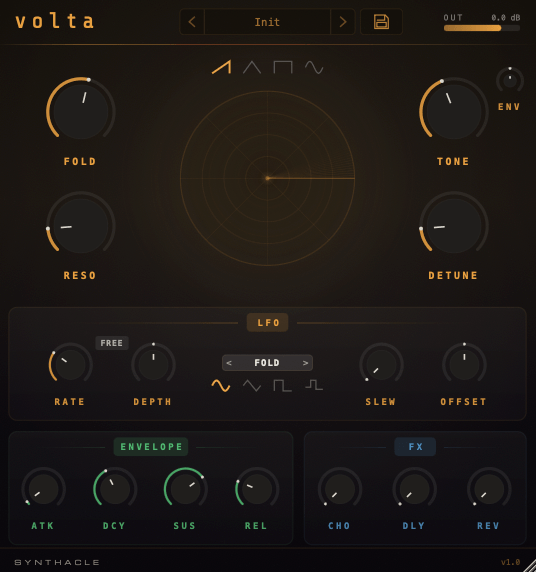Click the envelope REL knob

point(257,489)
